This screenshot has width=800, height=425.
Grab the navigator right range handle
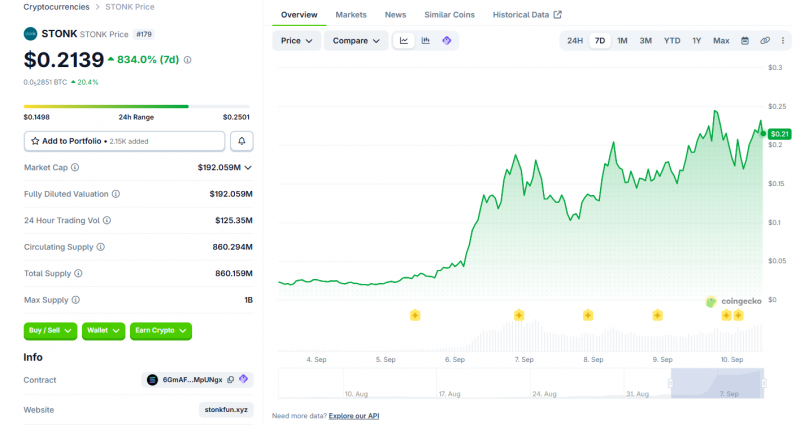(764, 383)
